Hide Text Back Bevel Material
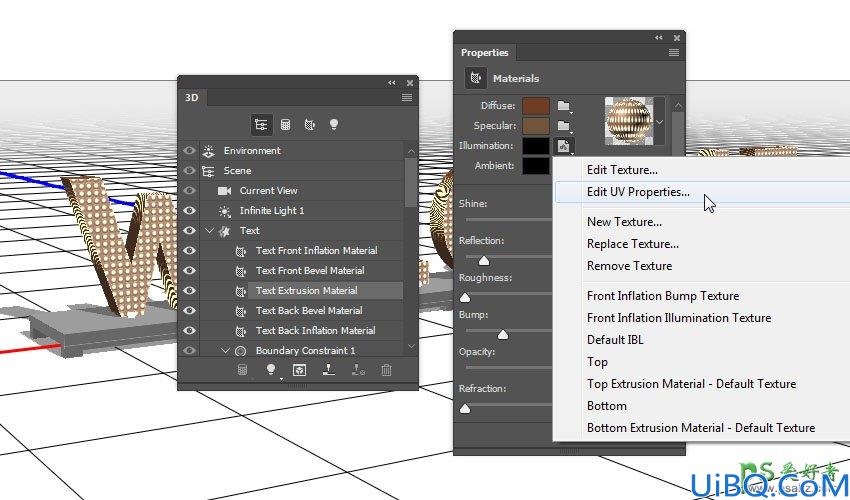Image resolution: width=850 pixels, height=500 pixels. tap(189, 311)
